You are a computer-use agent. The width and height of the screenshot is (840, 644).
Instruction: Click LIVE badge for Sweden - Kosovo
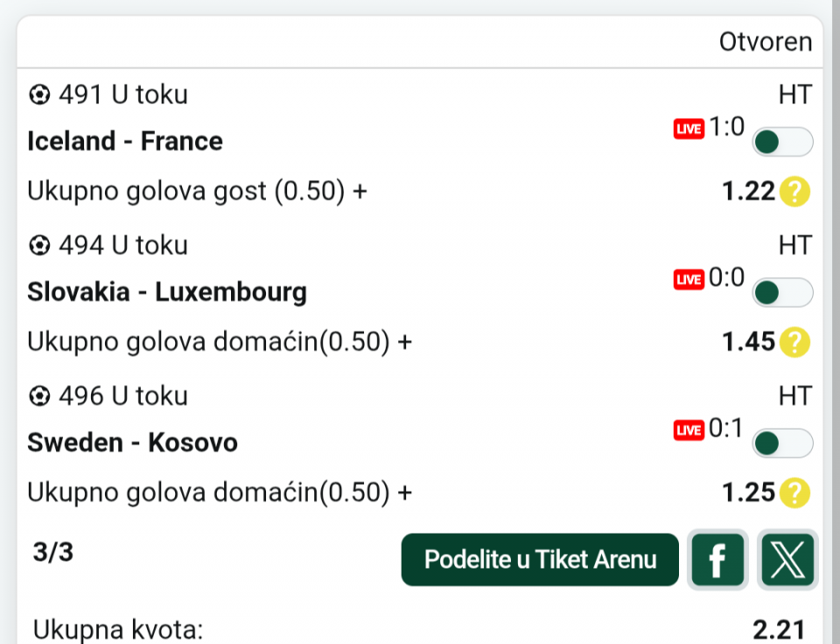689,430
